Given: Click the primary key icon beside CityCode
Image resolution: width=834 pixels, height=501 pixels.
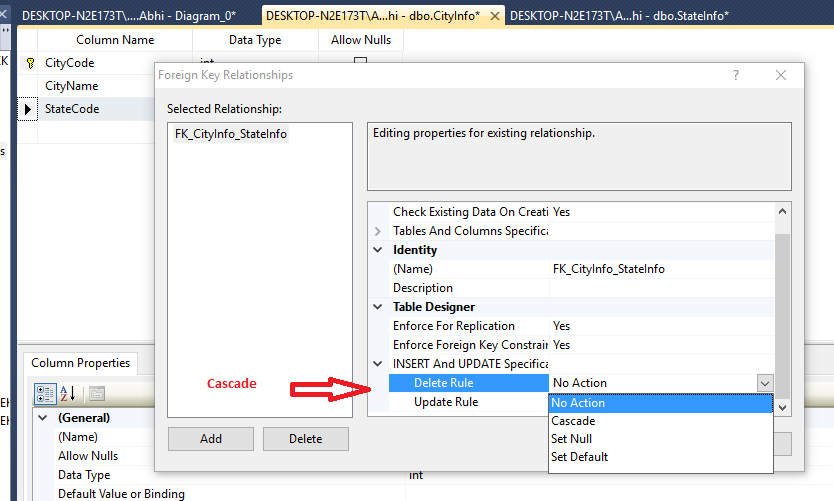Looking at the screenshot, I should pos(29,63).
